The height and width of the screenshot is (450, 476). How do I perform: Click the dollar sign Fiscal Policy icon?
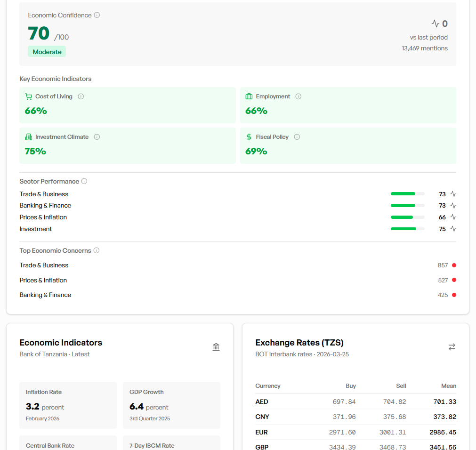click(249, 137)
